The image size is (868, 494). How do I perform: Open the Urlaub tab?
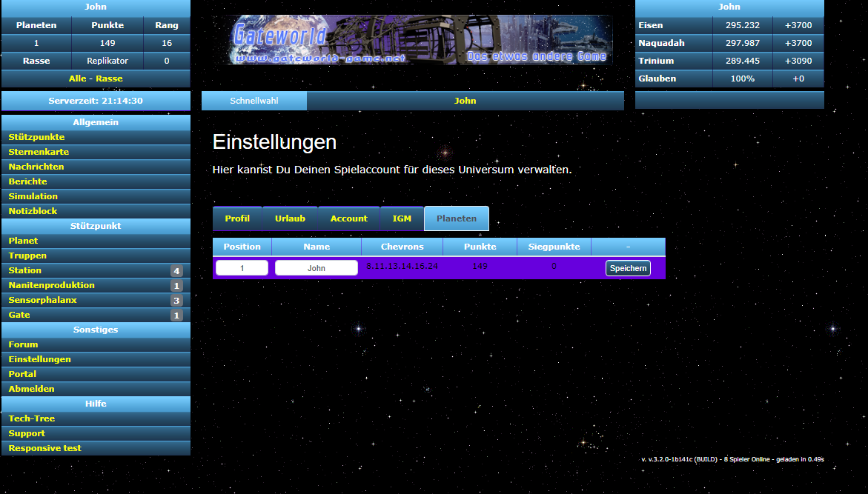point(290,219)
